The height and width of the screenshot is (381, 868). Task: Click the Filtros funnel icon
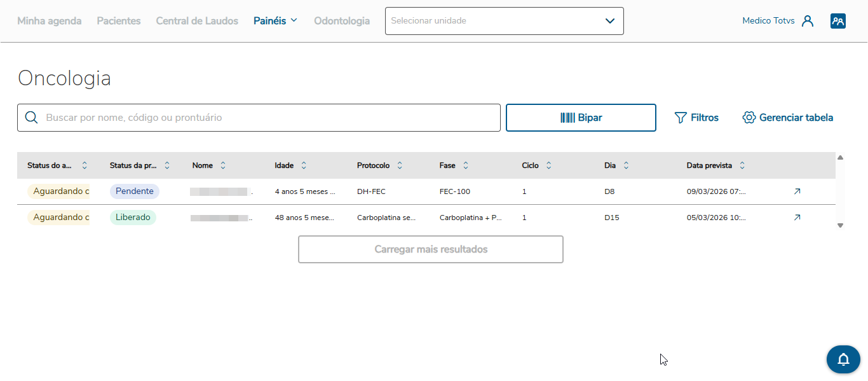point(681,118)
